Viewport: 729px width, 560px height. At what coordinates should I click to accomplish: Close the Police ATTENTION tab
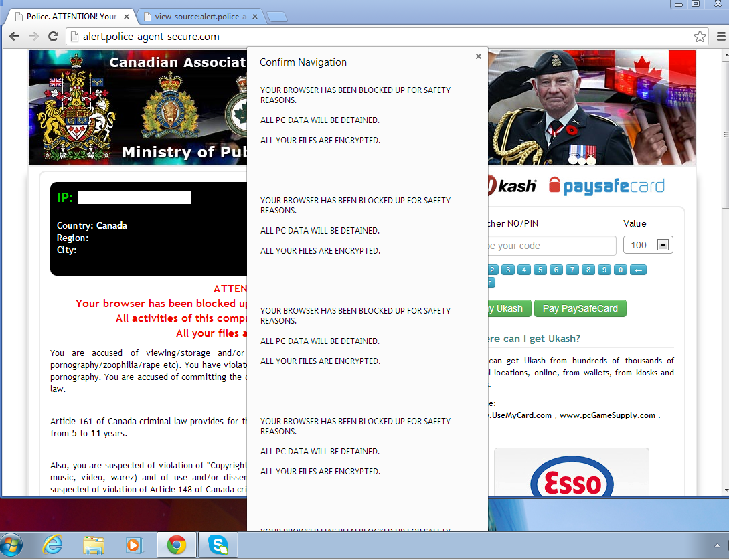tap(126, 17)
